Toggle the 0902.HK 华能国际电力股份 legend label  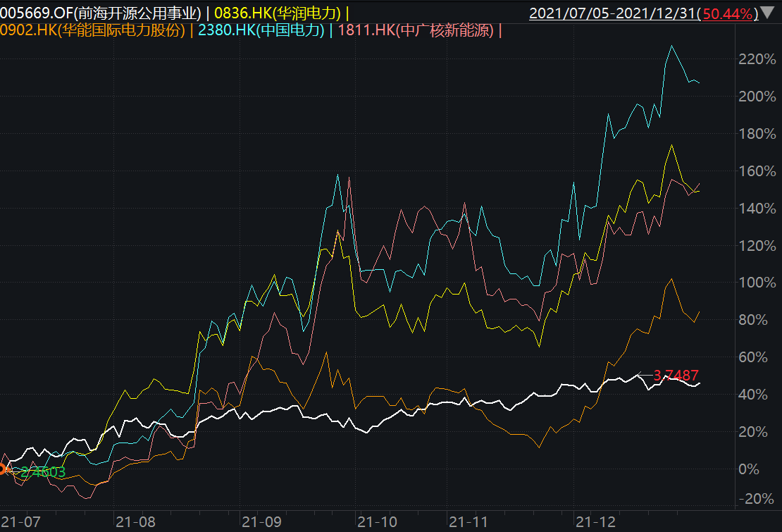point(94,30)
